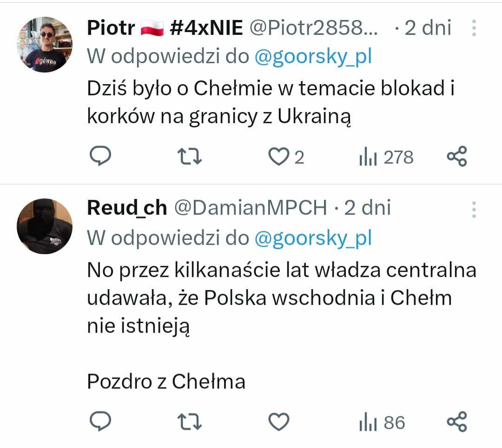Image resolution: width=502 pixels, height=448 pixels.
Task: Open tweet text about Polska wschodnia
Action: [281, 298]
